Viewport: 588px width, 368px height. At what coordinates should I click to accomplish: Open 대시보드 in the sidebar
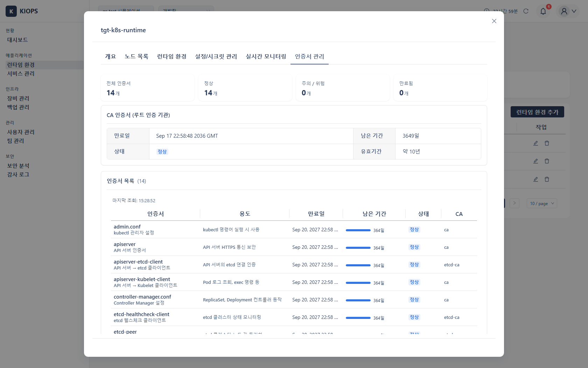tap(17, 40)
